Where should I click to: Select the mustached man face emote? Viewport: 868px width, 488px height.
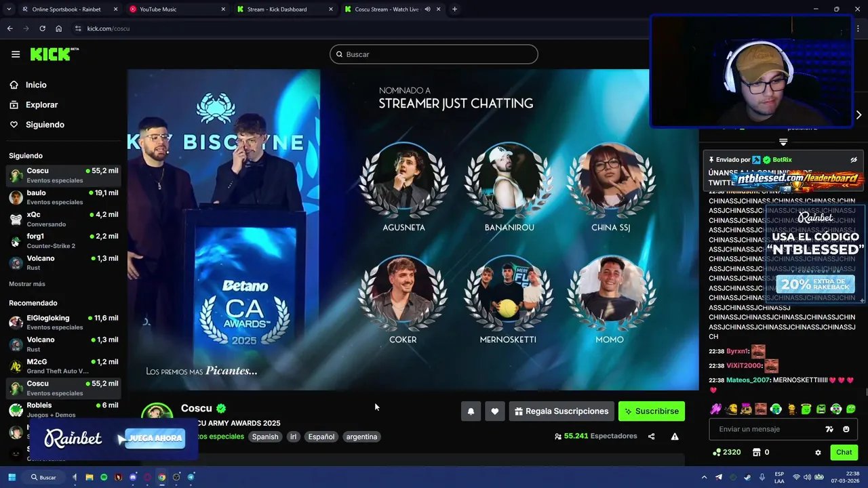(762, 409)
